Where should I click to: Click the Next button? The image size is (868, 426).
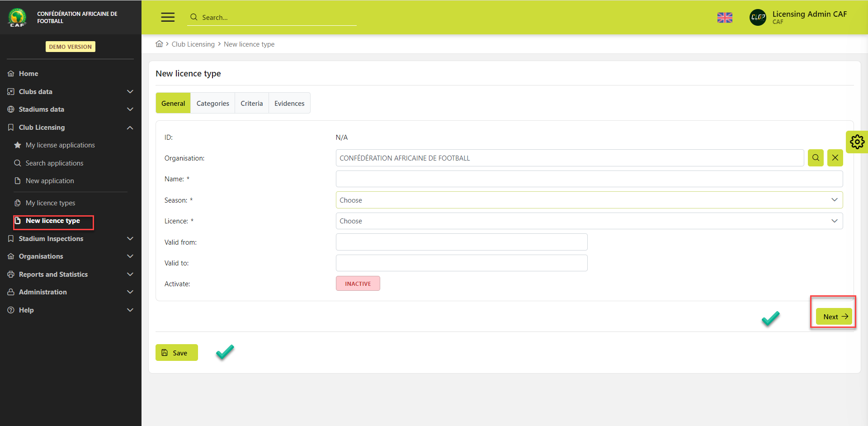834,317
